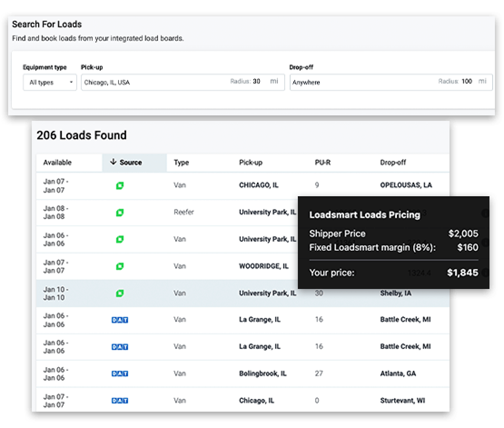Select the Atlanta, GA drop-off cell
The height and width of the screenshot is (428, 504).
(398, 373)
